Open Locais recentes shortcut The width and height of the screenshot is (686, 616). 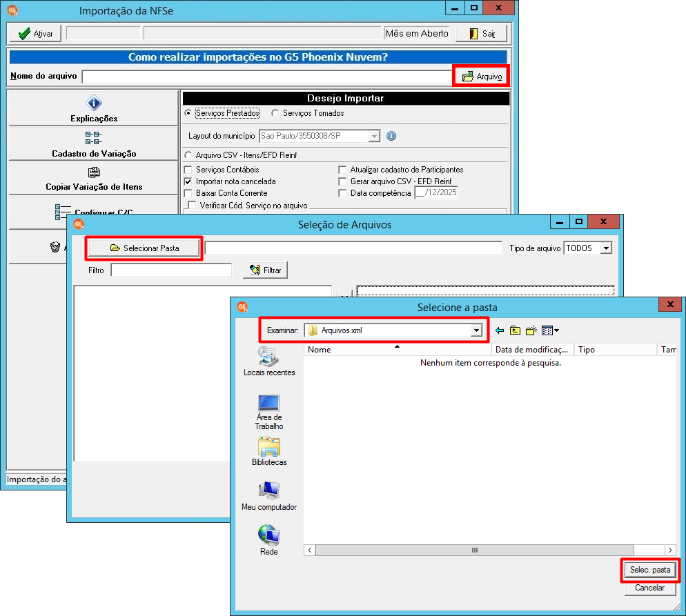(x=269, y=361)
